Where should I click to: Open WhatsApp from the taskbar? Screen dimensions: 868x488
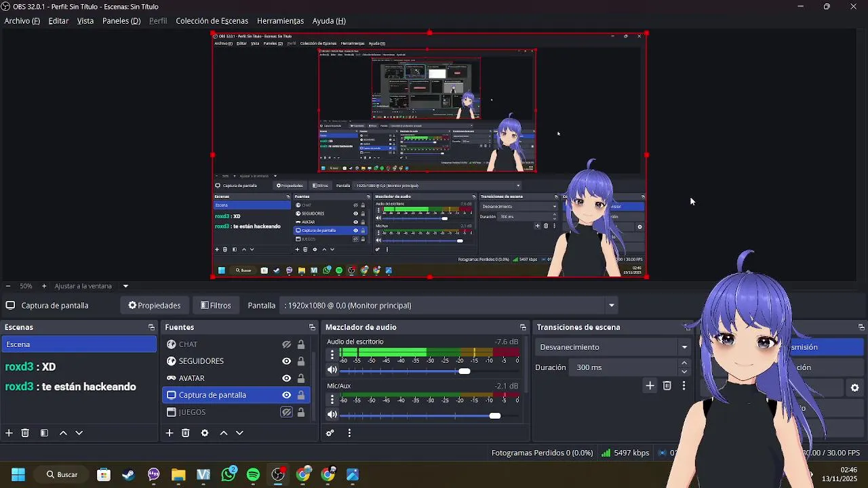coord(229,474)
